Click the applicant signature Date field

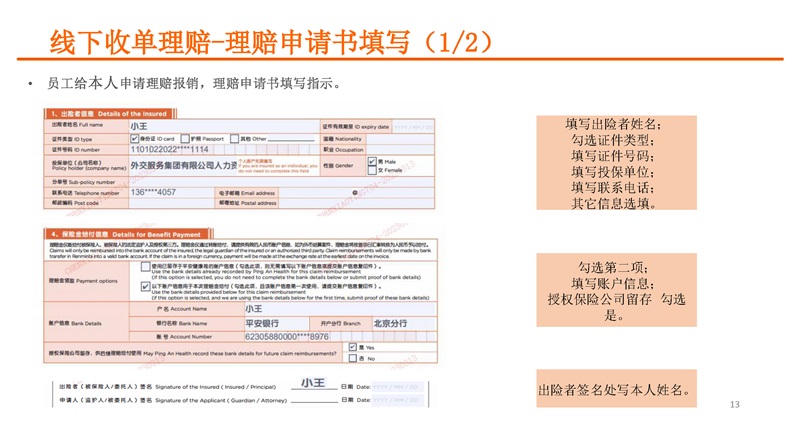point(396,400)
